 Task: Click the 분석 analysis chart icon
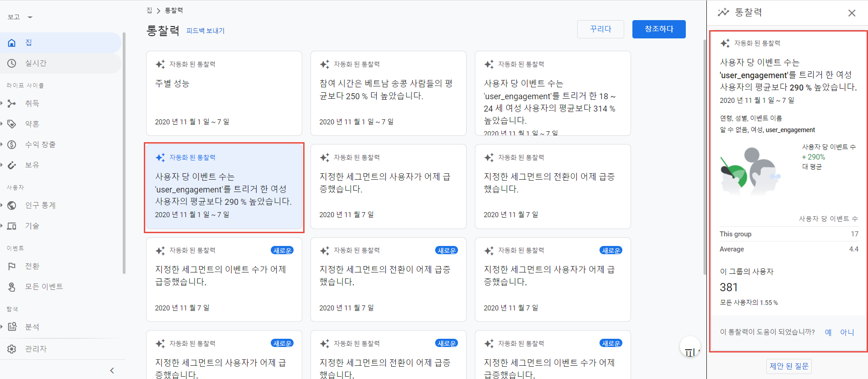(x=12, y=327)
